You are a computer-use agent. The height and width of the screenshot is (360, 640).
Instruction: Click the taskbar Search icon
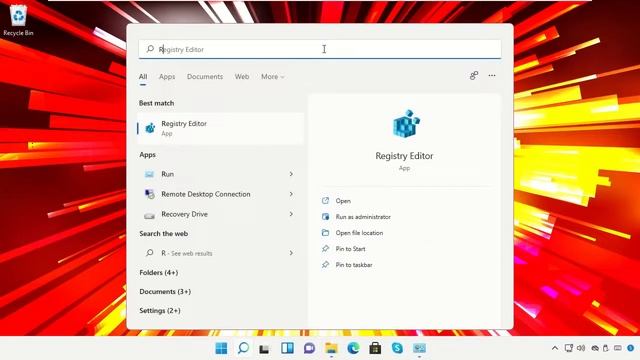243,348
